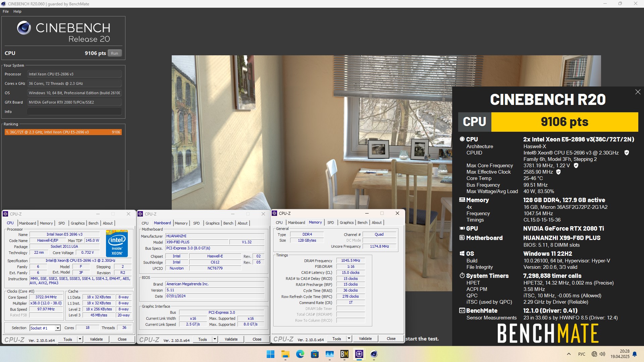Viewport: 644px width, 362px height.
Task: Open Microsoft Store taskbar icon
Action: [315, 354]
